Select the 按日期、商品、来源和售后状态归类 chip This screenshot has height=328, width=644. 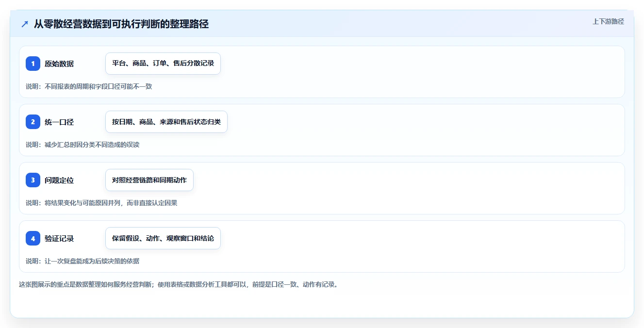click(x=166, y=122)
